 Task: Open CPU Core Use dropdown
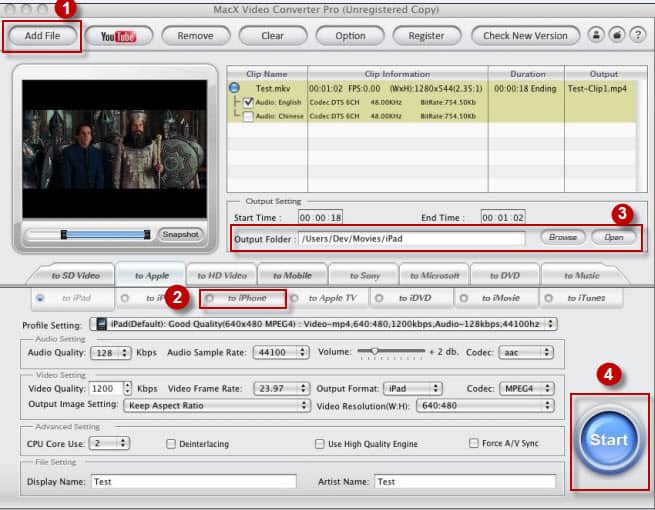[109, 443]
